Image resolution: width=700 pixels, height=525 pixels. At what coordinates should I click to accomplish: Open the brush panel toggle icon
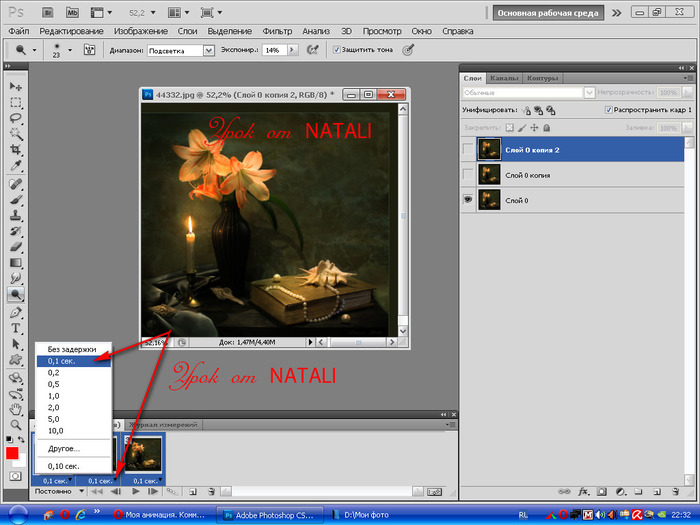(x=89, y=50)
